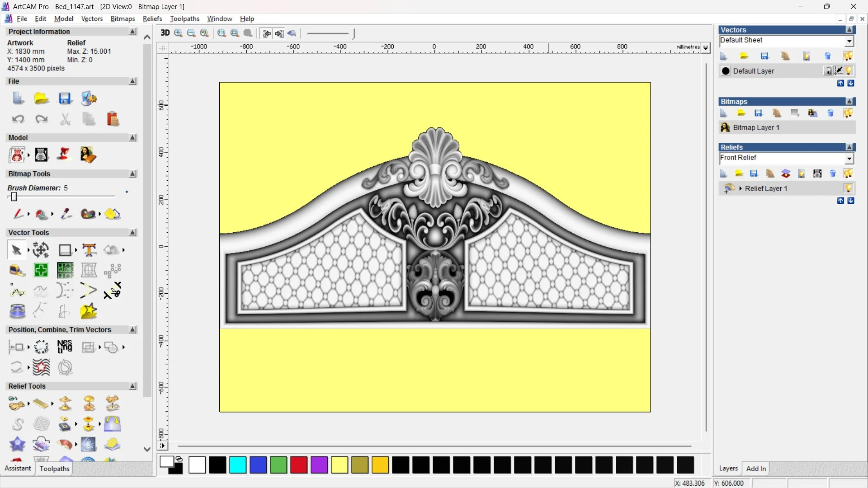Switch to the Toolpaths tab
868x488 pixels.
coord(54,469)
